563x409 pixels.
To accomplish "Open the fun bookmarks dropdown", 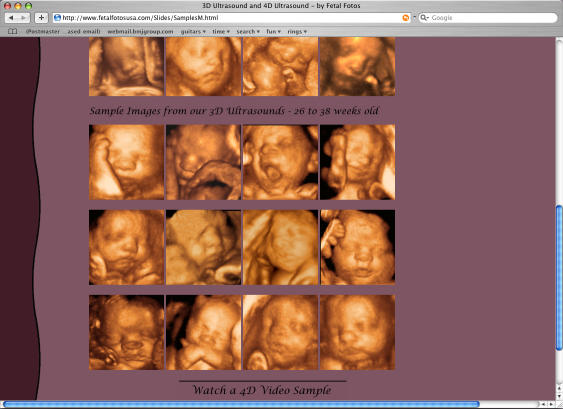I will click(x=273, y=32).
